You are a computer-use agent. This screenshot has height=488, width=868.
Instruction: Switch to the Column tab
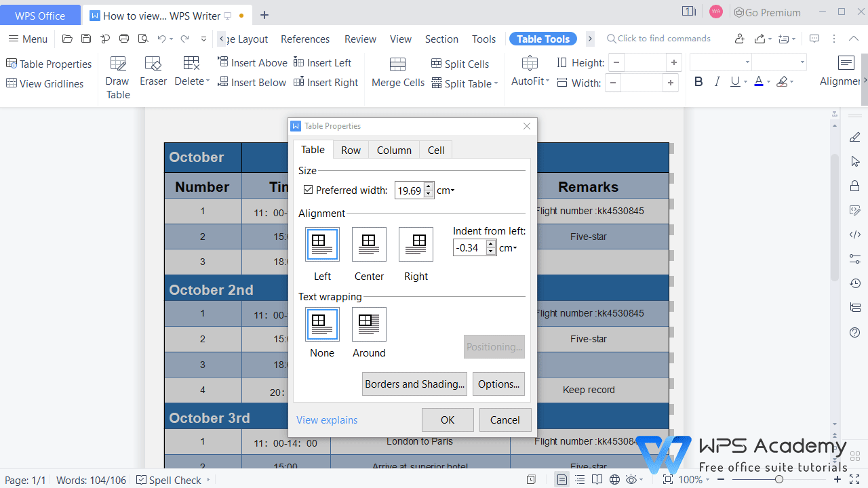[x=394, y=150]
